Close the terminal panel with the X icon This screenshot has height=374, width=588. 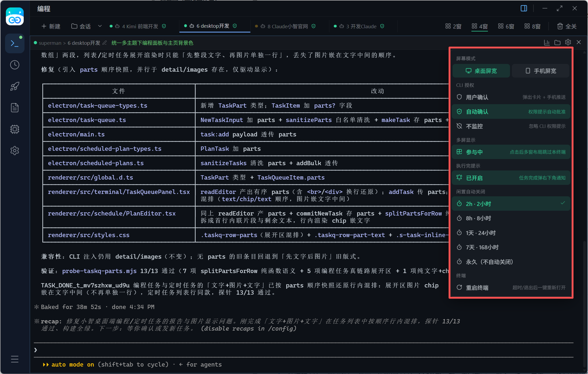(579, 42)
